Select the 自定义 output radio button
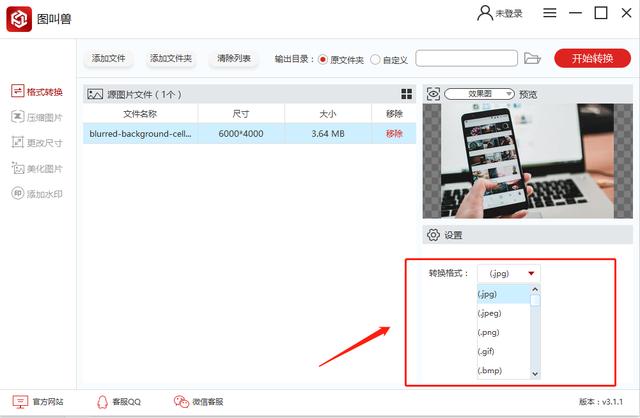 (x=375, y=59)
